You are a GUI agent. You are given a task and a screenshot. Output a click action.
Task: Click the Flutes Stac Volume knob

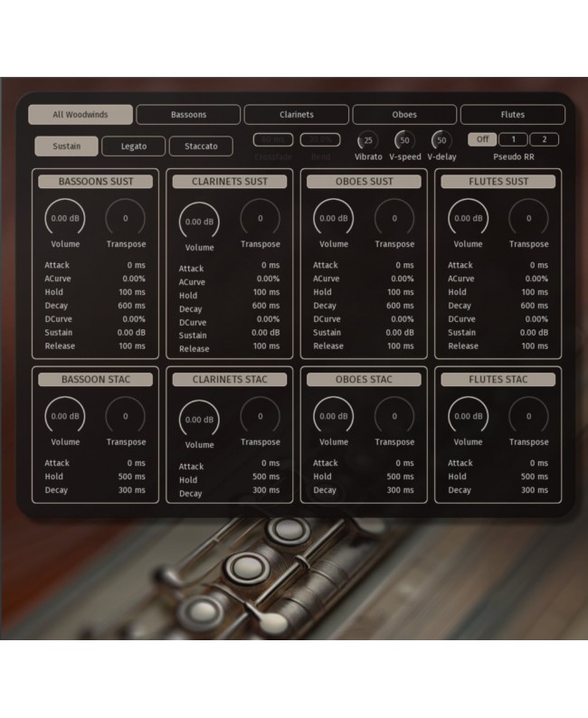[468, 416]
